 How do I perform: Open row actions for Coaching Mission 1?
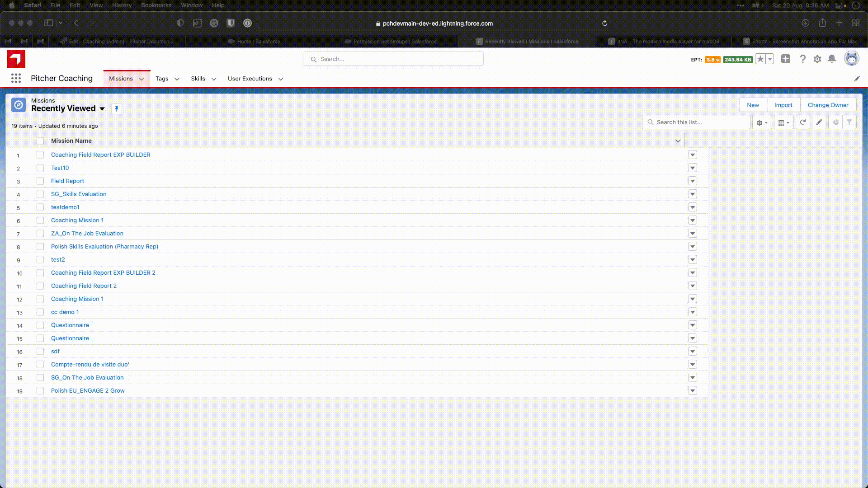[x=692, y=221]
